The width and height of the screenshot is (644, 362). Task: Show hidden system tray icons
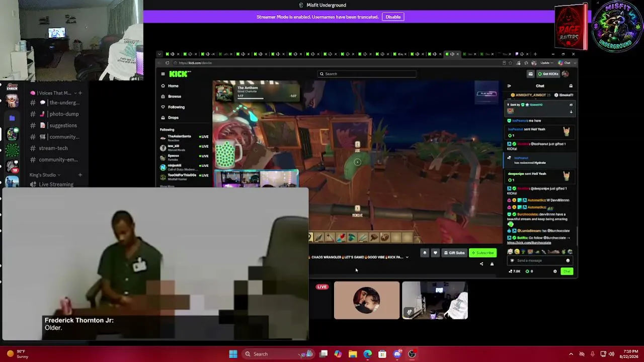tap(571, 354)
